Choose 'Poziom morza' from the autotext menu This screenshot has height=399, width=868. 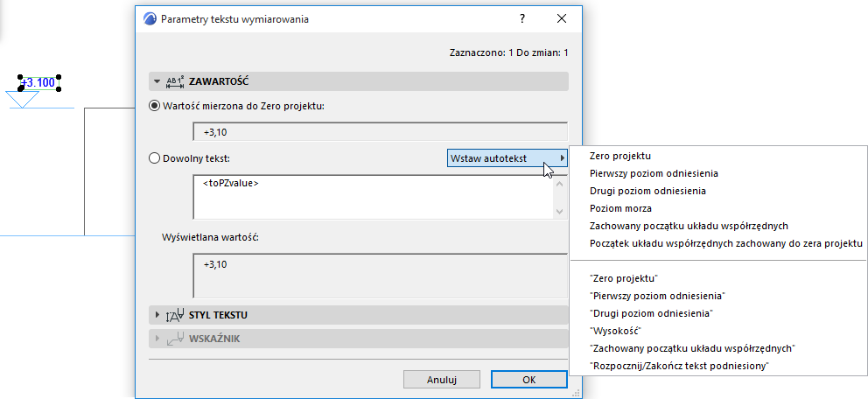620,208
